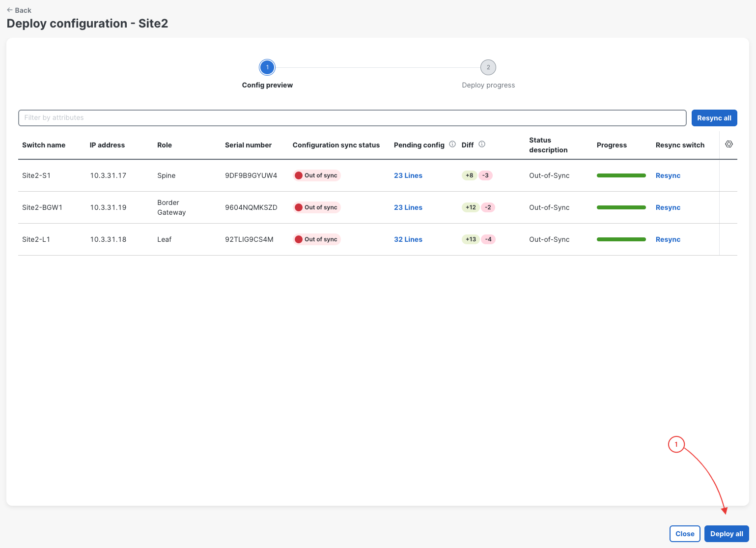Open 32 Lines pending config for Site2-L1
Image resolution: width=756 pixels, height=548 pixels.
coord(408,239)
